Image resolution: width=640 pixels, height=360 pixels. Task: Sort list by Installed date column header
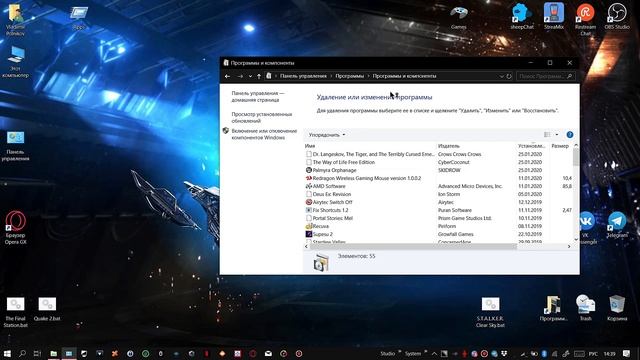532,146
